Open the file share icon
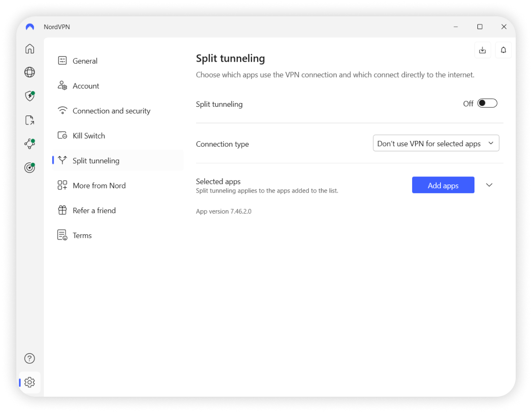The image size is (532, 413). pos(30,120)
